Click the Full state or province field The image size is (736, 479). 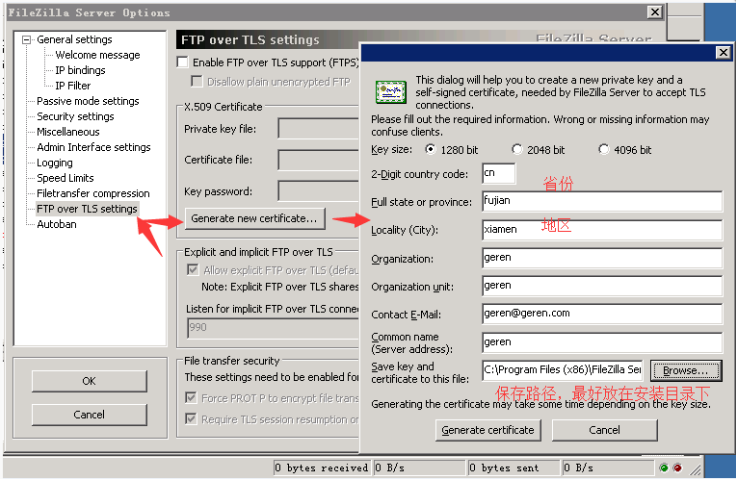[602, 201]
